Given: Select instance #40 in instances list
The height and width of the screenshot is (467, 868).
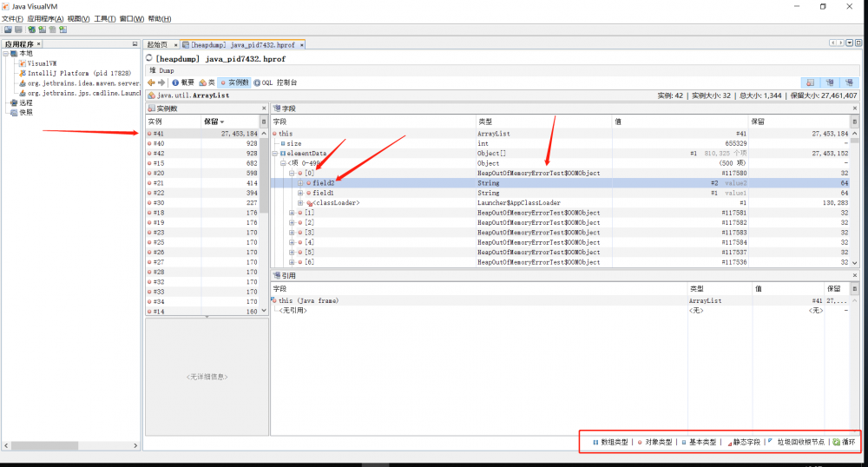Looking at the screenshot, I should click(202, 143).
